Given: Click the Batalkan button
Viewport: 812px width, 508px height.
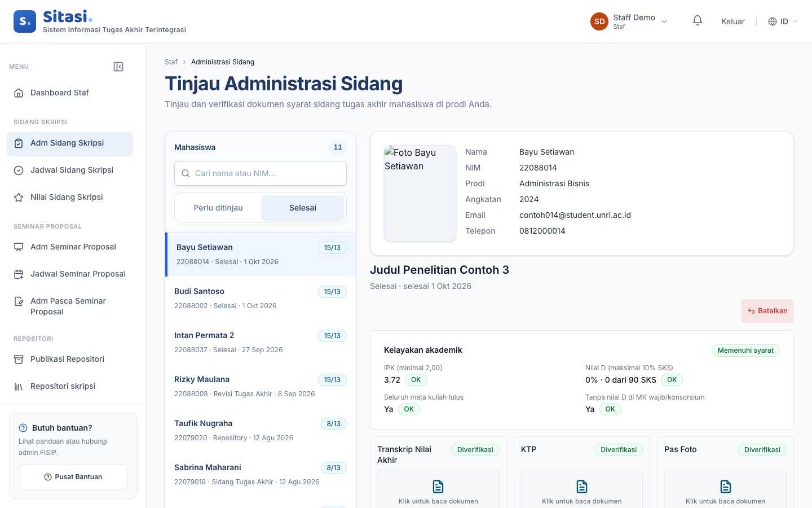Looking at the screenshot, I should [x=767, y=311].
